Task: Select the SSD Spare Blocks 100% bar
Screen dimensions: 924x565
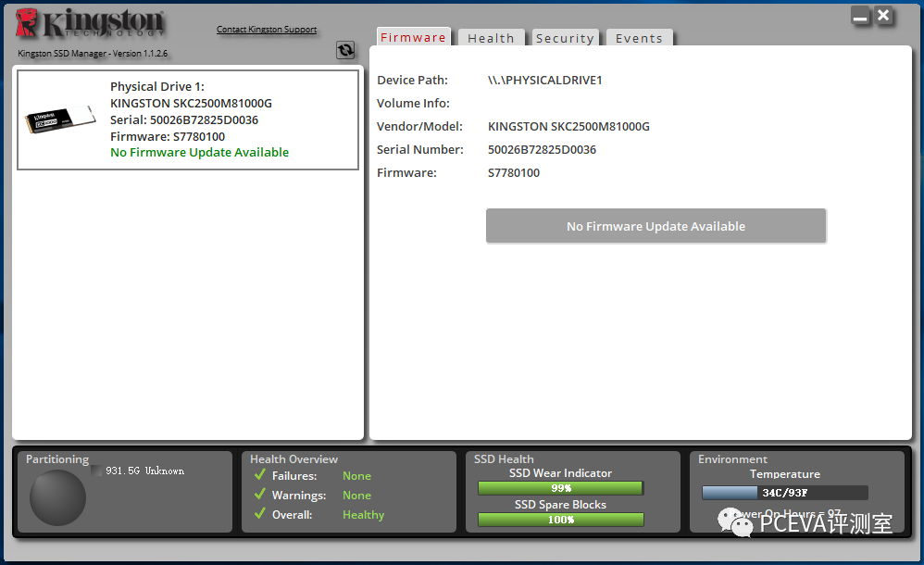Action: coord(560,520)
